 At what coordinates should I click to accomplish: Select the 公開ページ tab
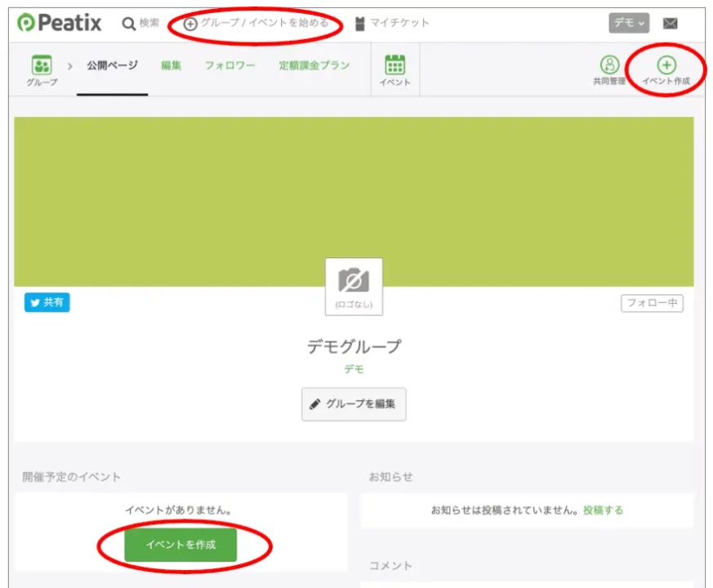[x=113, y=65]
